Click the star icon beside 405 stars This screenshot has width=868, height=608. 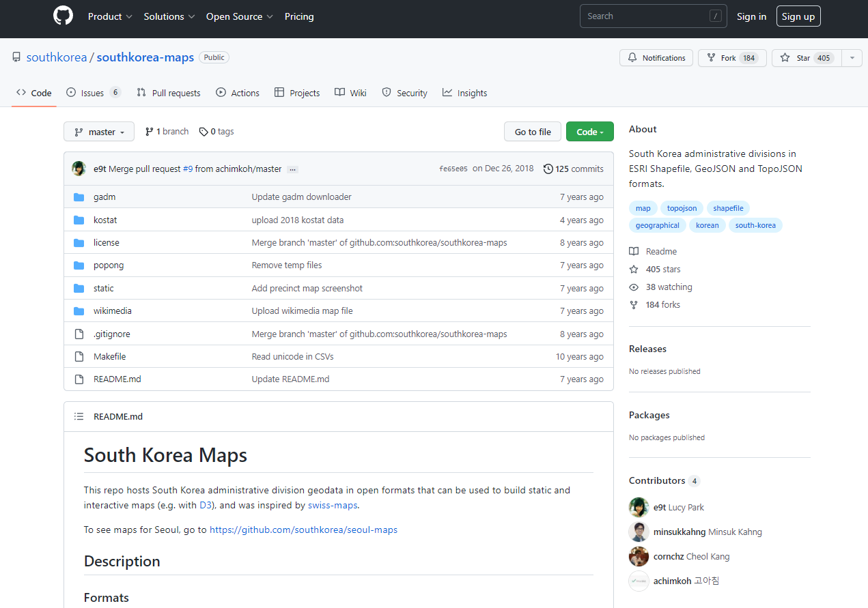(634, 269)
